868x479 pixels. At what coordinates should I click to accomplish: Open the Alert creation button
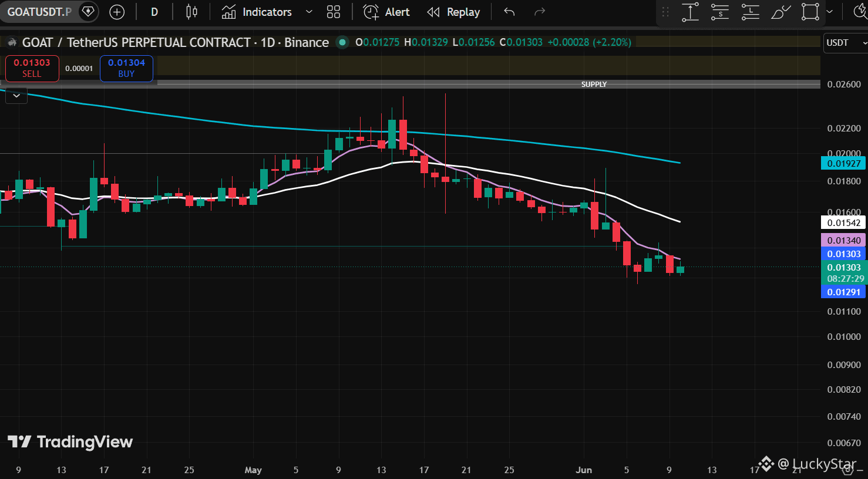(x=386, y=12)
